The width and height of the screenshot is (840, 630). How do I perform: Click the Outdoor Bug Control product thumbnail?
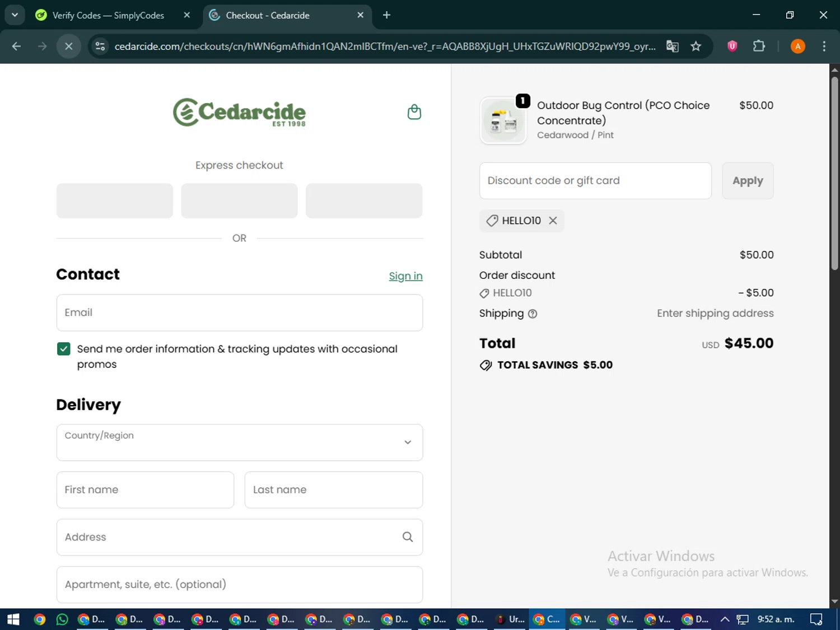[x=503, y=121]
